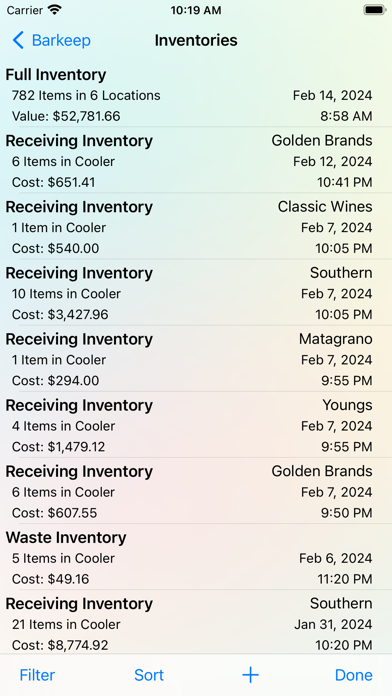
Task: Open the Sort options
Action: tap(149, 675)
